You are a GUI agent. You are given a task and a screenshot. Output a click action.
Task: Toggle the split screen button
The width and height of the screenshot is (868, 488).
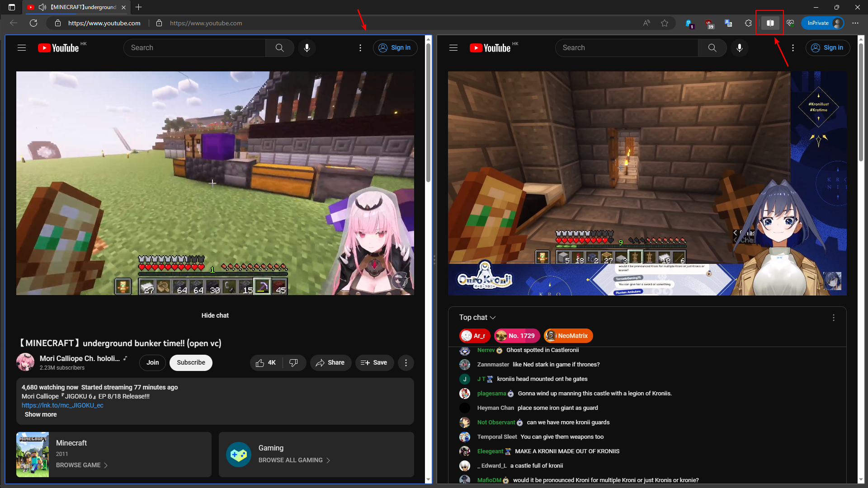point(770,23)
